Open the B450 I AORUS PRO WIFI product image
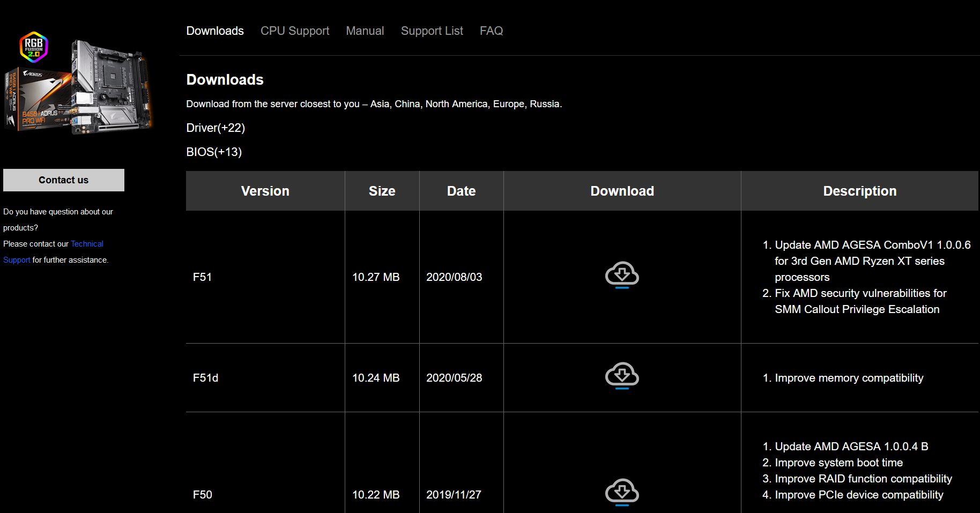 tap(79, 84)
